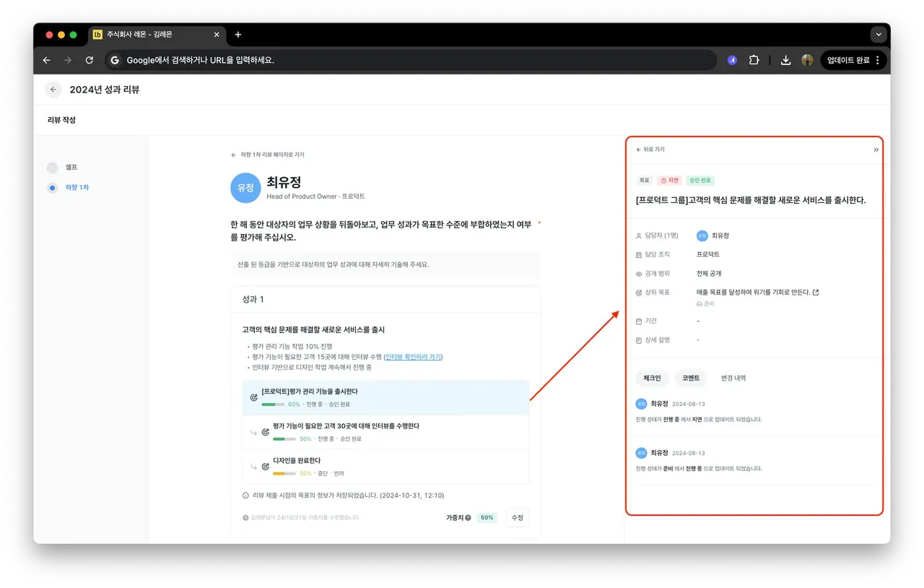The image size is (924, 588).
Task: Click the target icon on 디자인을 완료한다 row
Action: coord(266,466)
